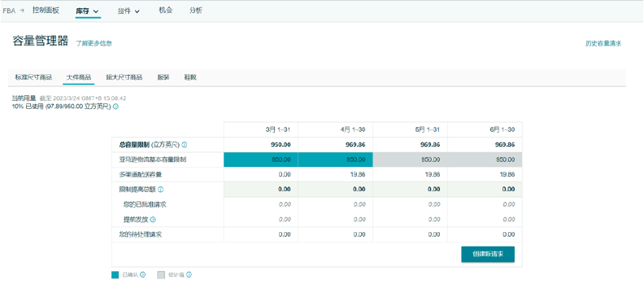Click the teal 已确认 legend swatch
This screenshot has height=293, width=644.
point(115,275)
